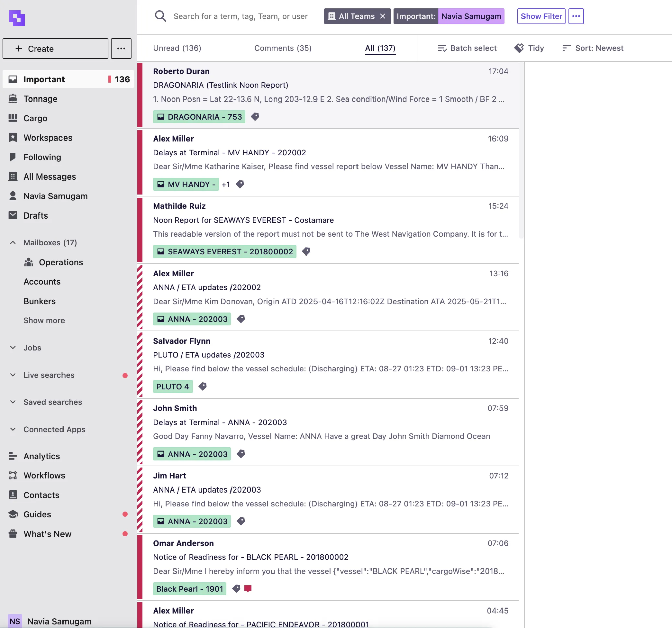Expand the +1 tags on MV HANDY message

pos(226,184)
